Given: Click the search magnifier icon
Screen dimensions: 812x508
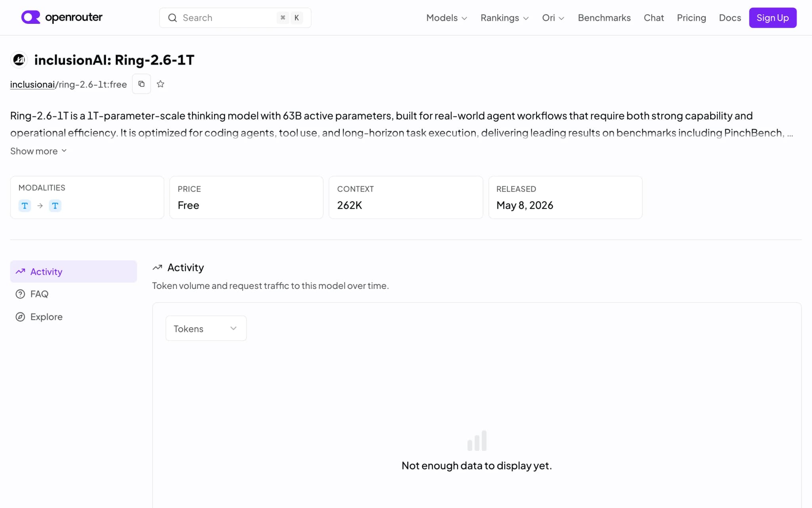Looking at the screenshot, I should (x=172, y=18).
